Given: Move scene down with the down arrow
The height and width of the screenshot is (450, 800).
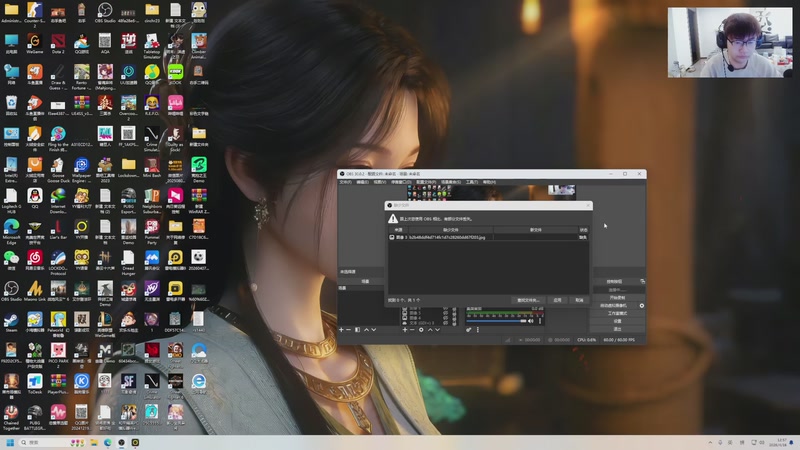Looking at the screenshot, I should (374, 329).
